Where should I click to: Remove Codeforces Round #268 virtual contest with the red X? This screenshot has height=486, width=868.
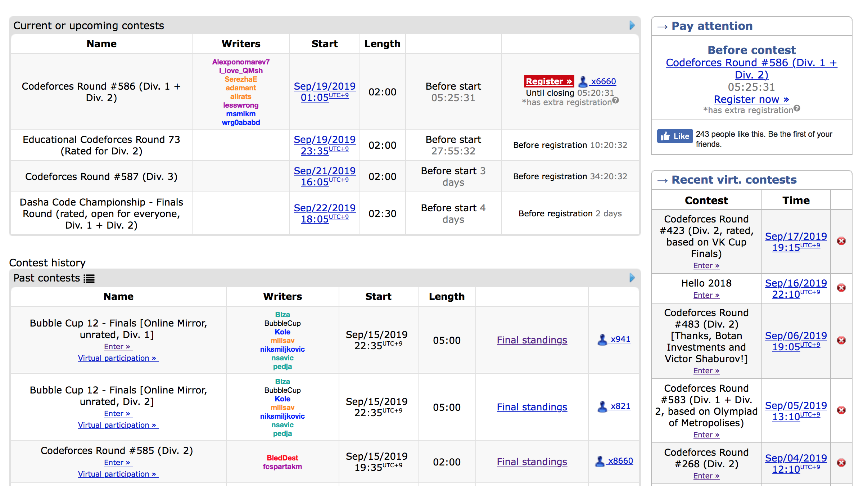click(841, 463)
